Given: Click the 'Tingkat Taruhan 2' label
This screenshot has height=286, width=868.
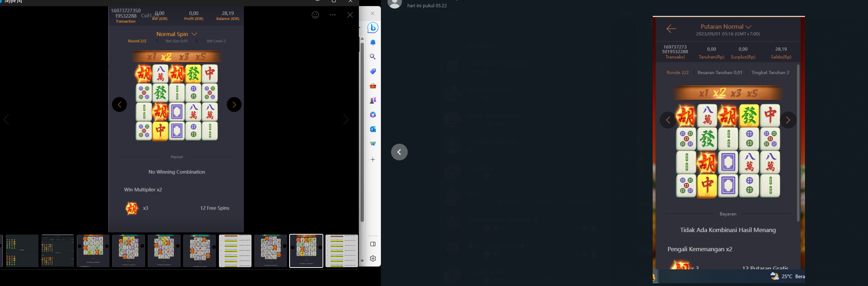Looking at the screenshot, I should click(x=770, y=72).
